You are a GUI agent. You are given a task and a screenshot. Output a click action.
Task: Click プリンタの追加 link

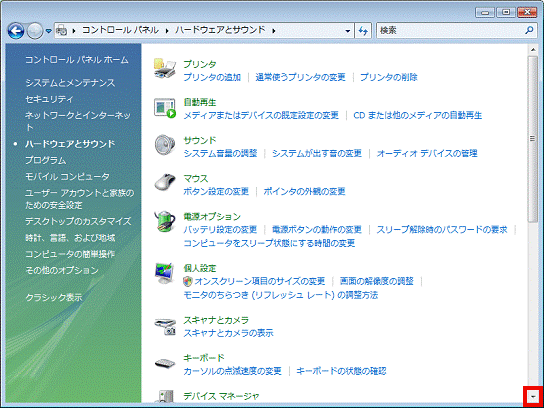tap(212, 77)
